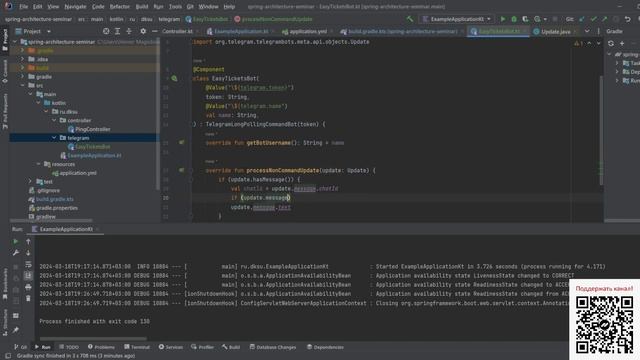The height and width of the screenshot is (360, 640).
Task: Hide the Project tool window
Action: pyautogui.click(x=154, y=31)
